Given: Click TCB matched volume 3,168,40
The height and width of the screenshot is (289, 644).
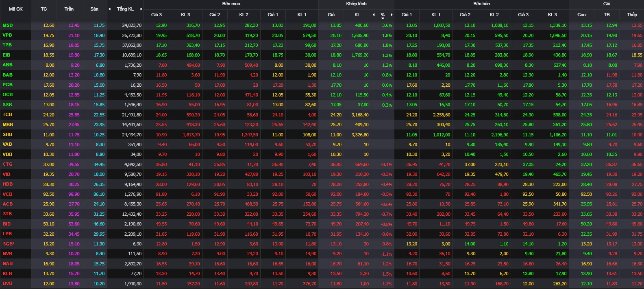Looking at the screenshot, I should [x=360, y=115].
